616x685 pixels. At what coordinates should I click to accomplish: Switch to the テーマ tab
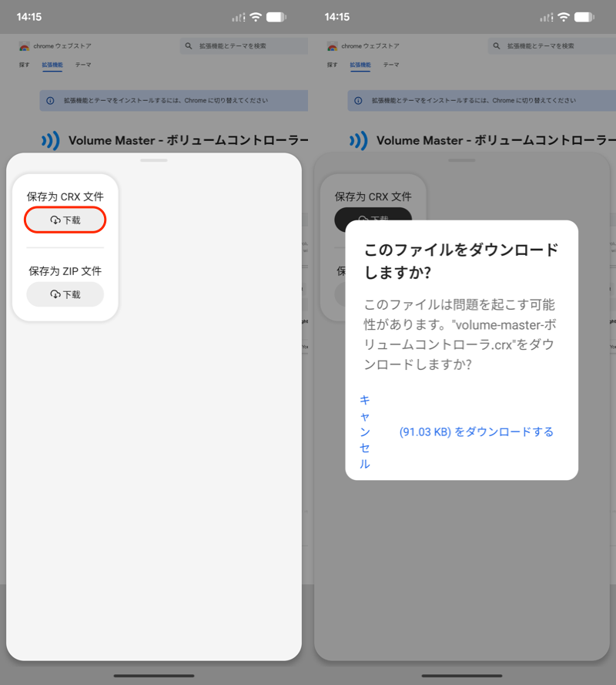[82, 65]
